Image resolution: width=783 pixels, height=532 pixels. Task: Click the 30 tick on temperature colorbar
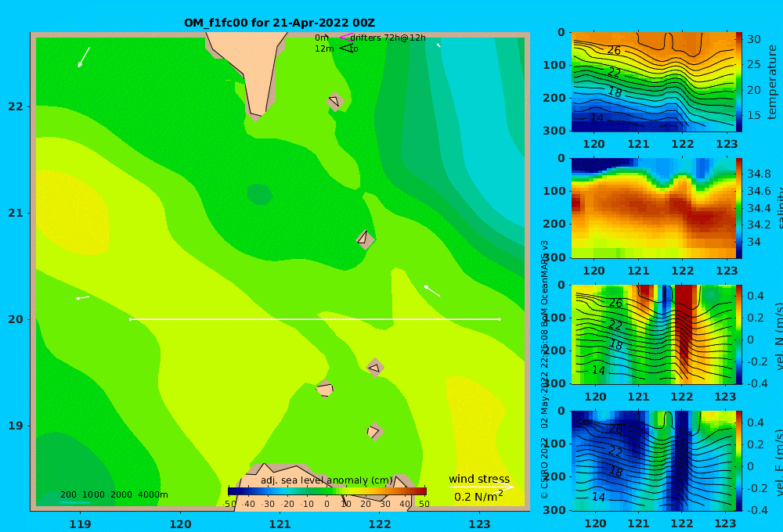[754, 39]
